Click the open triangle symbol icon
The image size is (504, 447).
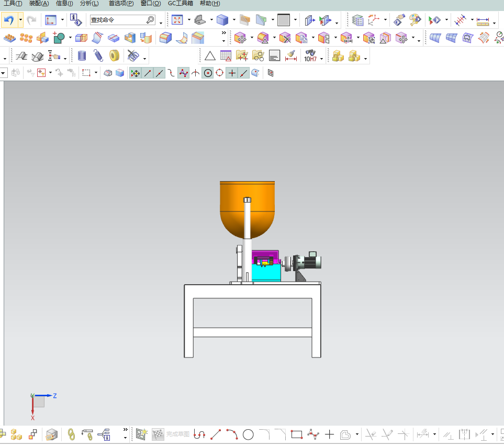(x=210, y=56)
